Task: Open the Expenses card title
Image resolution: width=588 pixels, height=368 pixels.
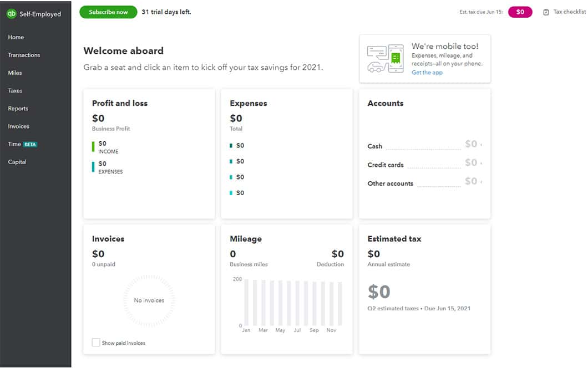Action: tap(249, 103)
